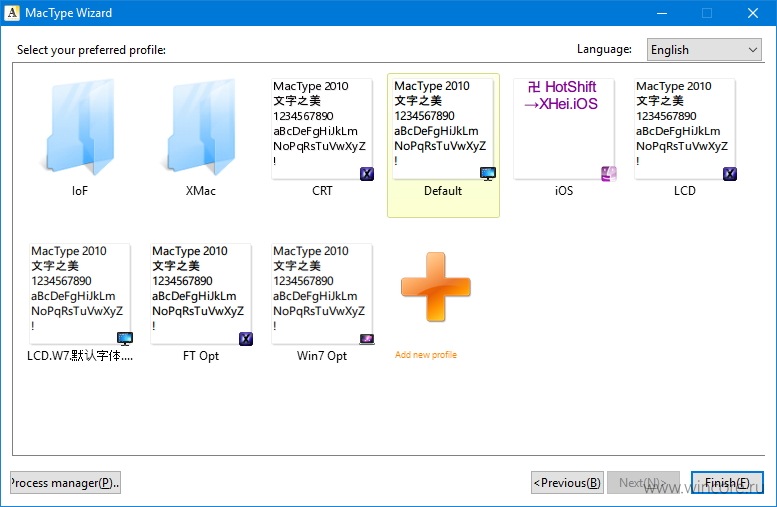The image size is (777, 507).
Task: Select the LCD.W7 profile preview
Action: point(80,293)
